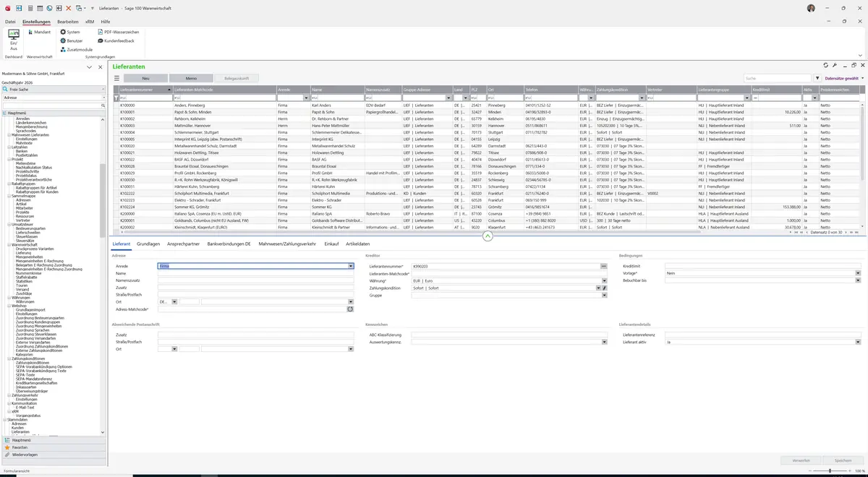Open the Währung dropdown
This screenshot has height=477, width=868.
click(x=604, y=280)
